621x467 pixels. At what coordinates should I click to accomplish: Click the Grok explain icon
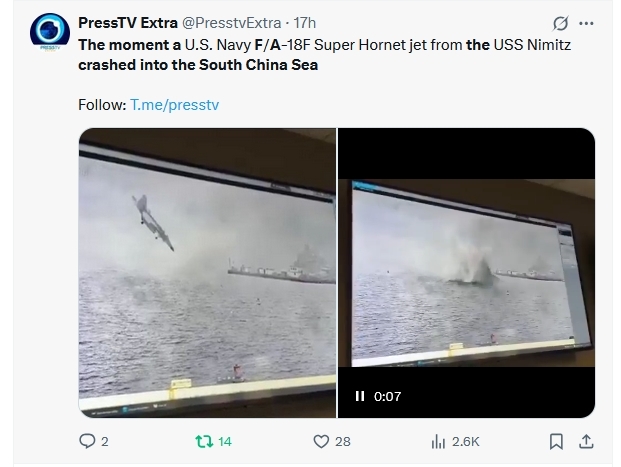[560, 23]
